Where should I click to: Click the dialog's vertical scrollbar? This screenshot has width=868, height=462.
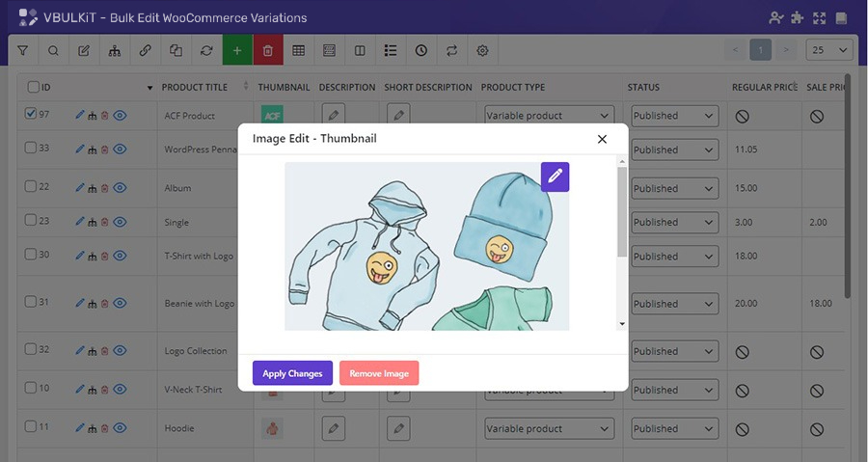pos(622,212)
